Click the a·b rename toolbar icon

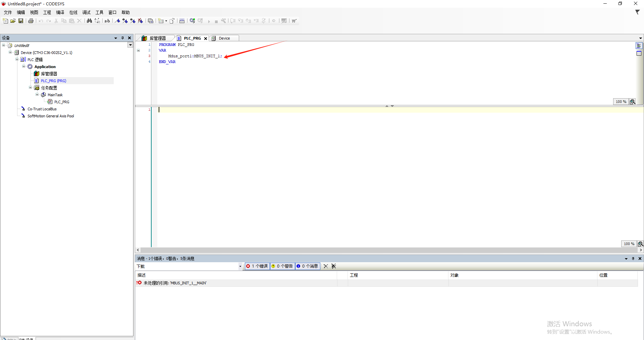[x=107, y=21]
